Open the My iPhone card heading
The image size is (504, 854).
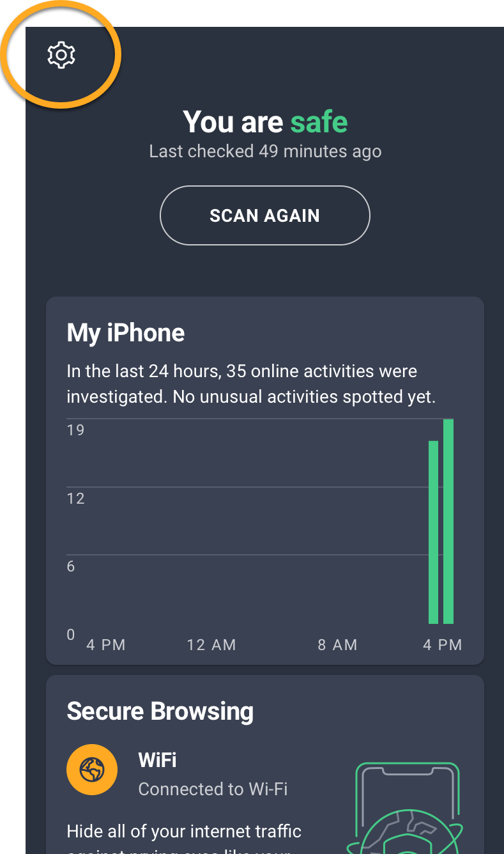pyautogui.click(x=126, y=333)
